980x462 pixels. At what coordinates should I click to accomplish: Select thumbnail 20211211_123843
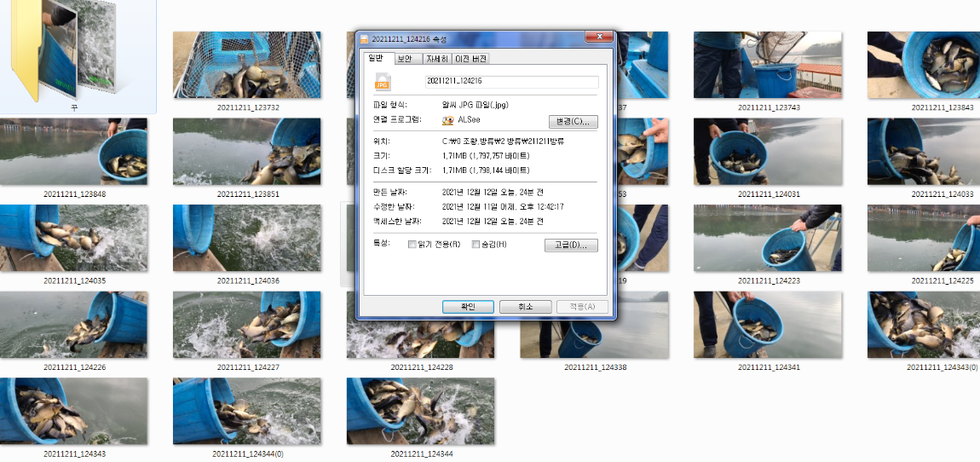pos(924,65)
